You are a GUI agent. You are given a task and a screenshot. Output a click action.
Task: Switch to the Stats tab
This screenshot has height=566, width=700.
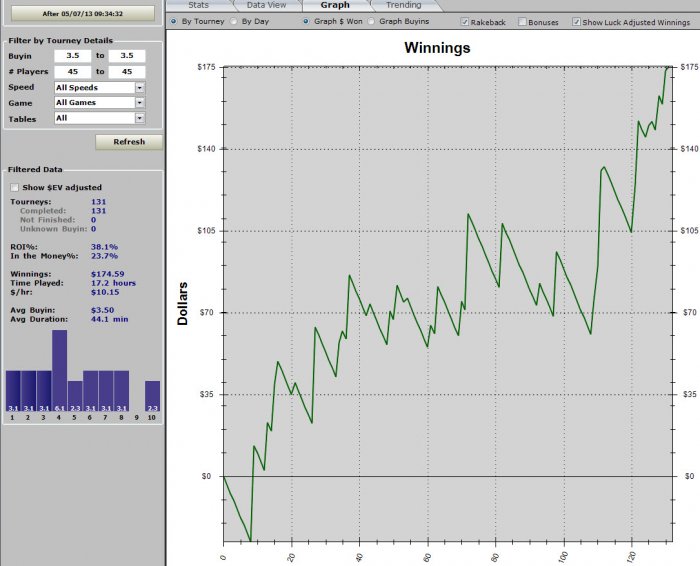tap(199, 5)
